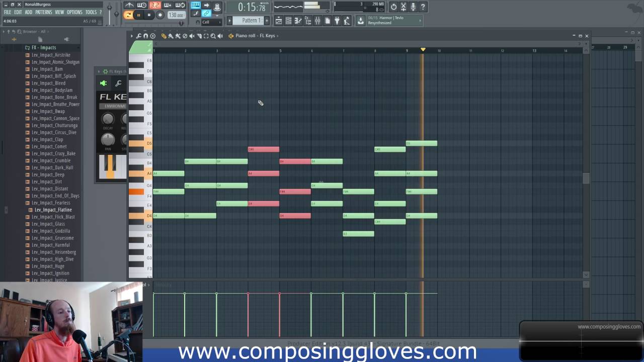The width and height of the screenshot is (644, 362).
Task: Add new pattern with plus button
Action: click(267, 21)
